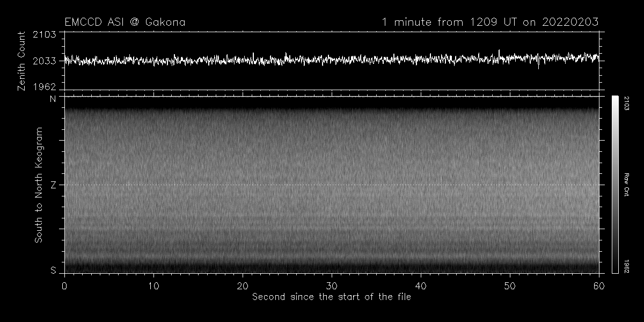The image size is (644, 322).
Task: Click the 1962 value below the colorbar
Action: pyautogui.click(x=626, y=267)
